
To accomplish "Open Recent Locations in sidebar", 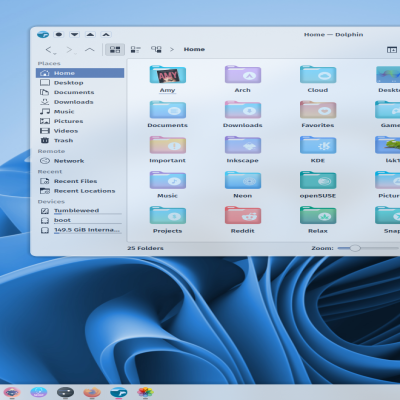I will tap(80, 191).
